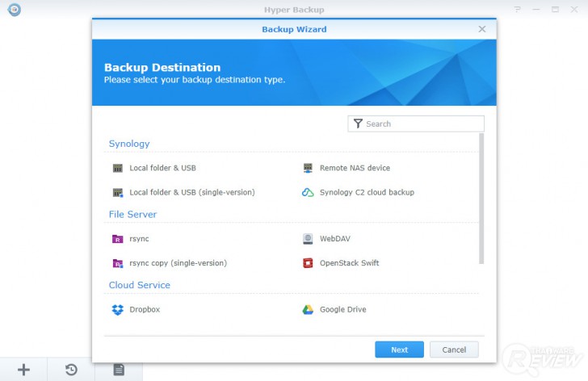Click the Dropbox logo icon
The width and height of the screenshot is (588, 381).
point(118,309)
